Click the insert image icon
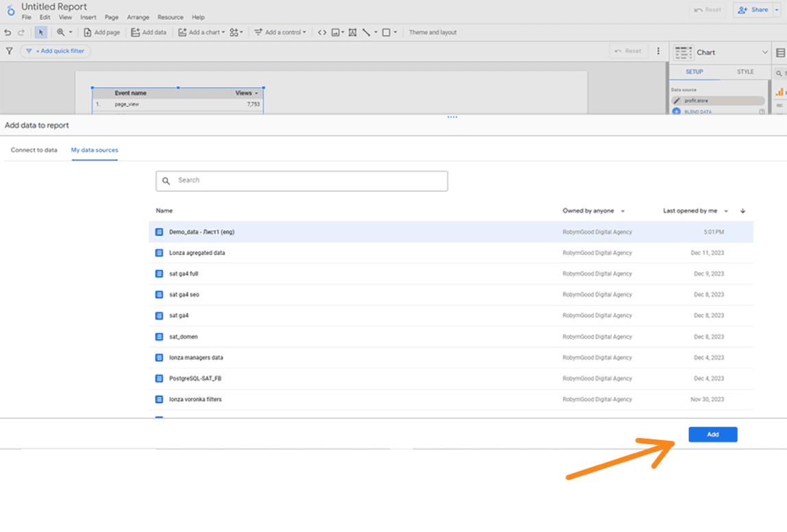This screenshot has height=532, width=787. (x=335, y=33)
